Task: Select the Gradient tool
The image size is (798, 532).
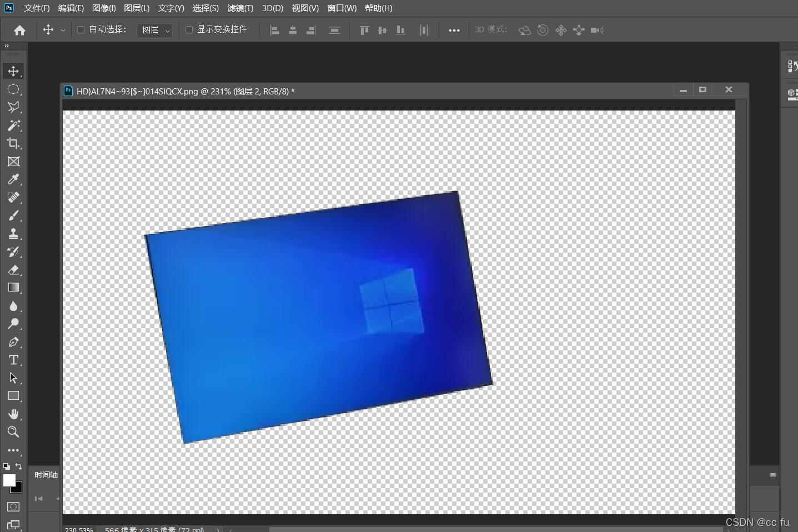Action: [x=13, y=288]
